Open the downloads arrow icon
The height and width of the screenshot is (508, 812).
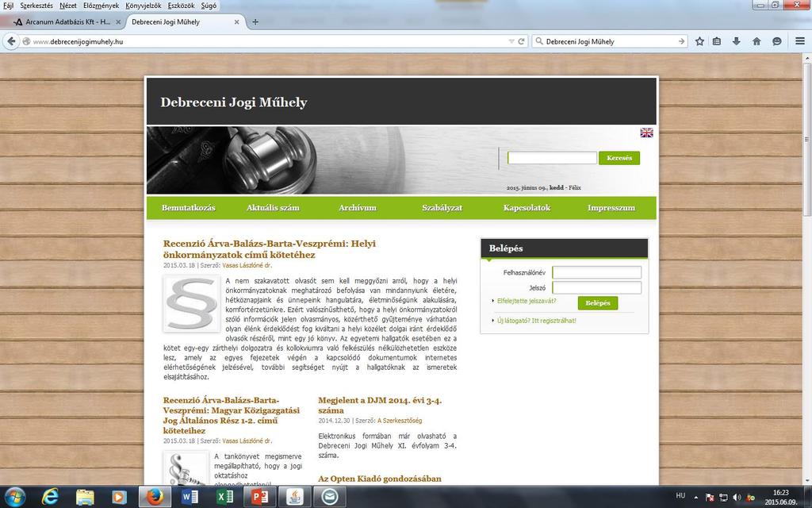[737, 41]
